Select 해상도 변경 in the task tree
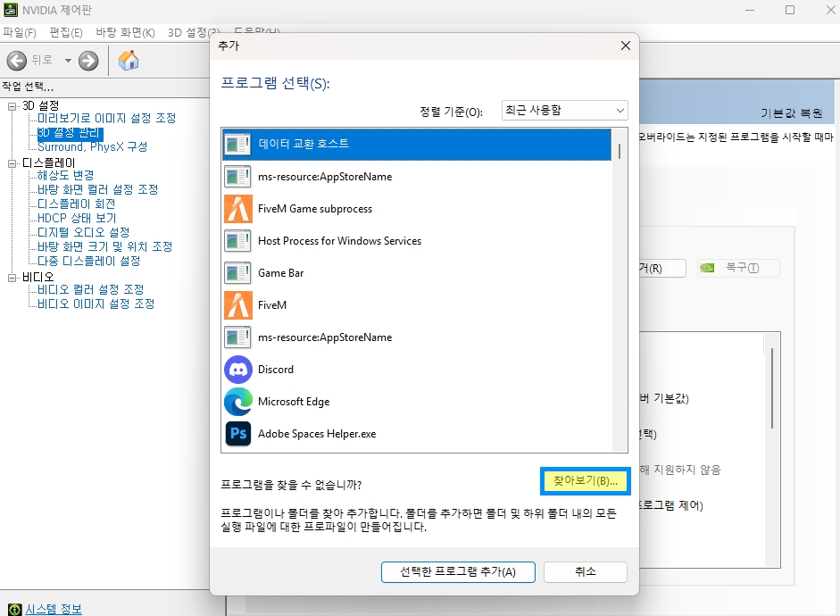Screen dimensions: 840x616 tap(65, 175)
